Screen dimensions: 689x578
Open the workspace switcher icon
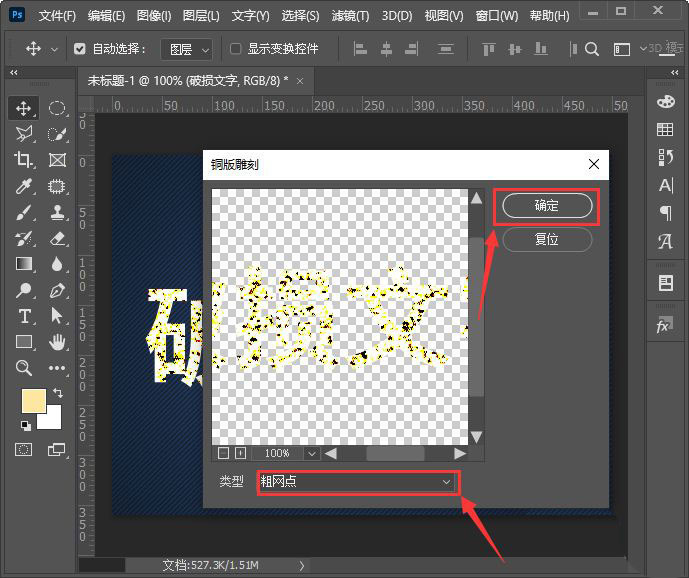621,49
